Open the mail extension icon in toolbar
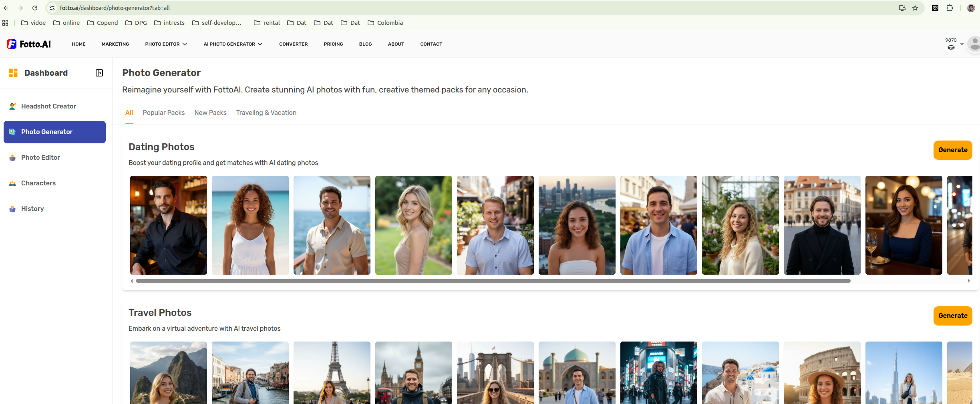 coord(935,8)
